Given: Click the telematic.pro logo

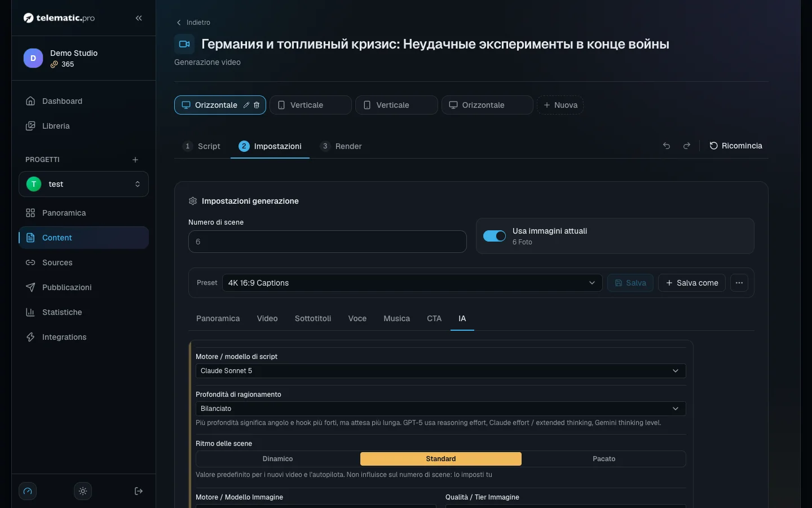Looking at the screenshot, I should (x=59, y=18).
